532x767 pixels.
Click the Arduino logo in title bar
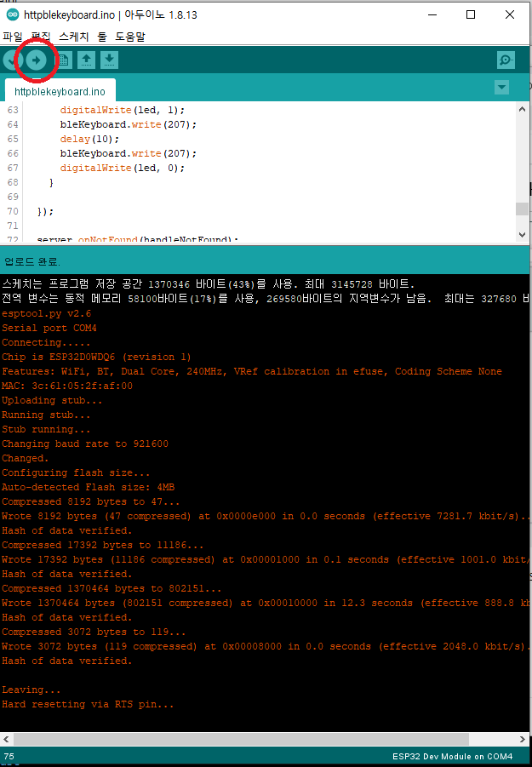(13, 14)
